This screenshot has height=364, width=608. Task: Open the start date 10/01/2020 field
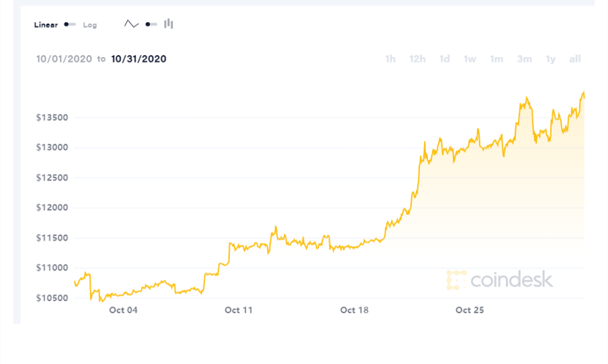(x=64, y=59)
